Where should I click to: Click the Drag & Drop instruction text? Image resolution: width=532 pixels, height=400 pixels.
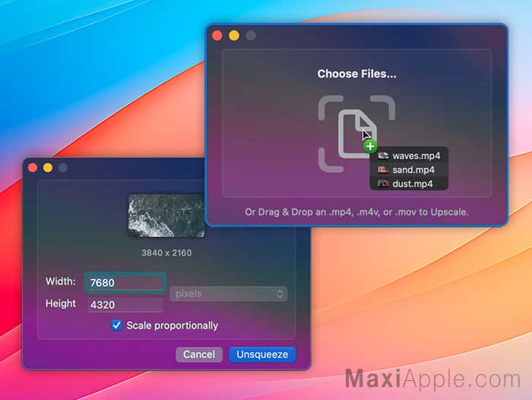356,212
